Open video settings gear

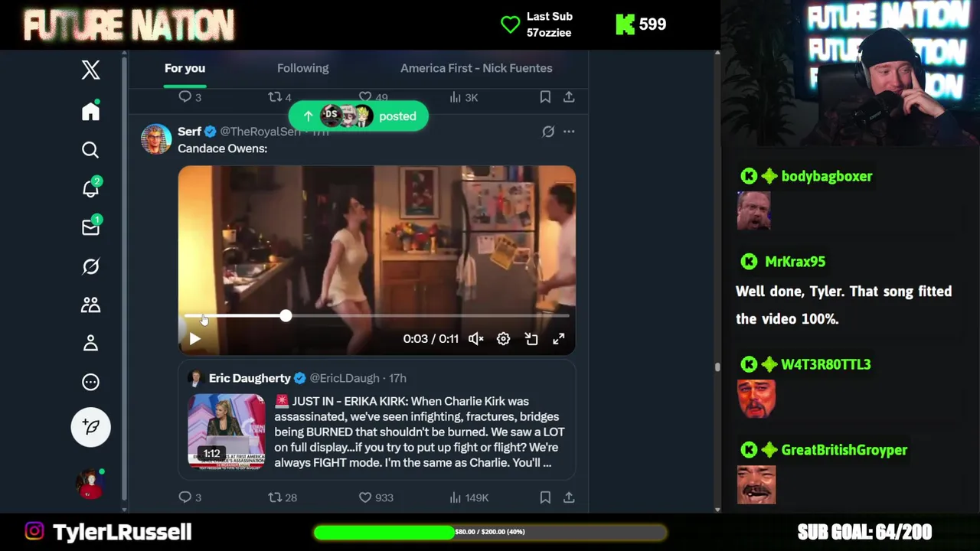coord(503,339)
